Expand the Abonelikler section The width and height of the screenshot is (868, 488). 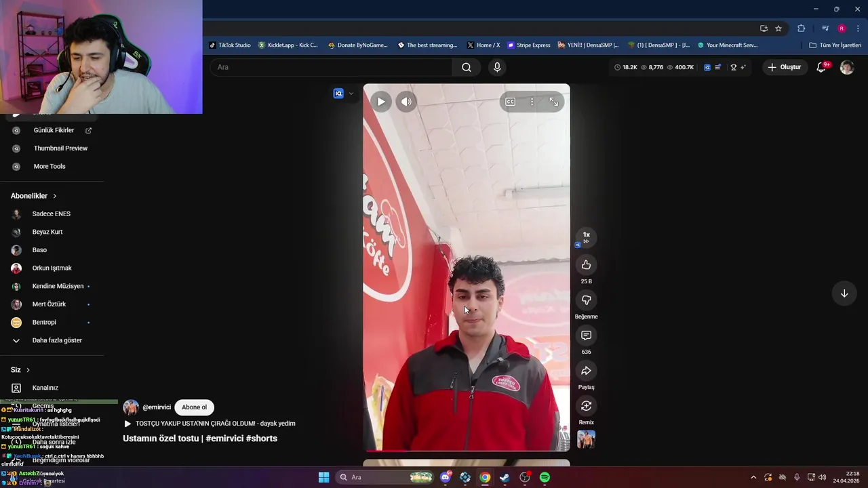(x=34, y=196)
